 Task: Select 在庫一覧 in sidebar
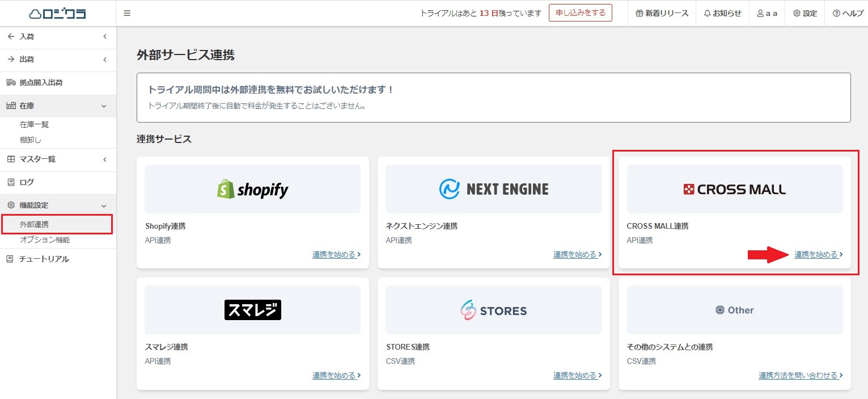[x=34, y=124]
